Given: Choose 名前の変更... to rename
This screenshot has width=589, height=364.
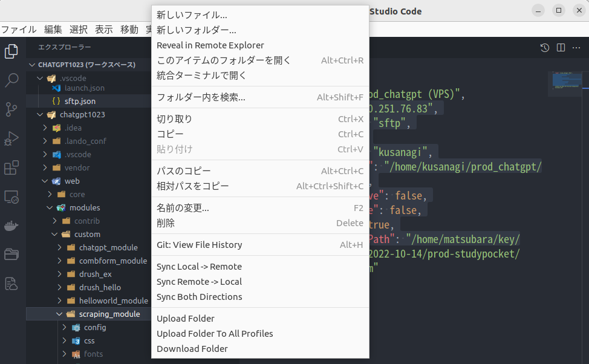Looking at the screenshot, I should [x=260, y=208].
